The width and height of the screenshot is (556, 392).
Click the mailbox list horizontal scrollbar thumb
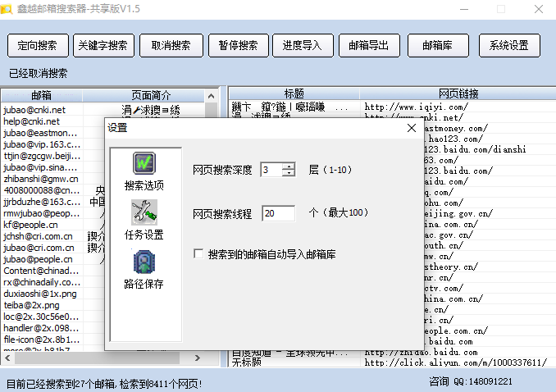[97, 358]
